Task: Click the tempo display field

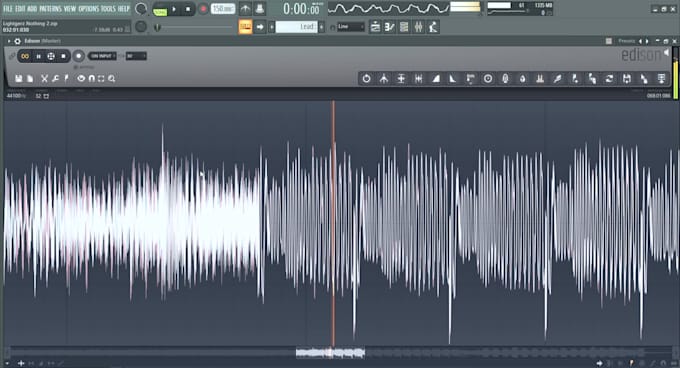Action: 223,9
